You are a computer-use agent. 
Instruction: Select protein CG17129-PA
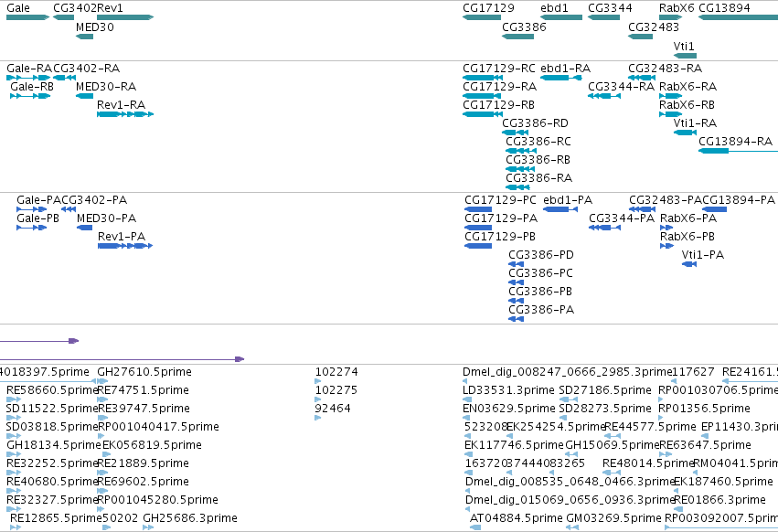(x=478, y=228)
